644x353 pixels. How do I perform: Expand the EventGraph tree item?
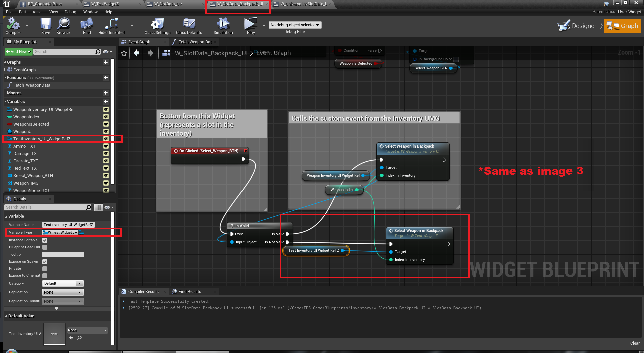coord(5,70)
